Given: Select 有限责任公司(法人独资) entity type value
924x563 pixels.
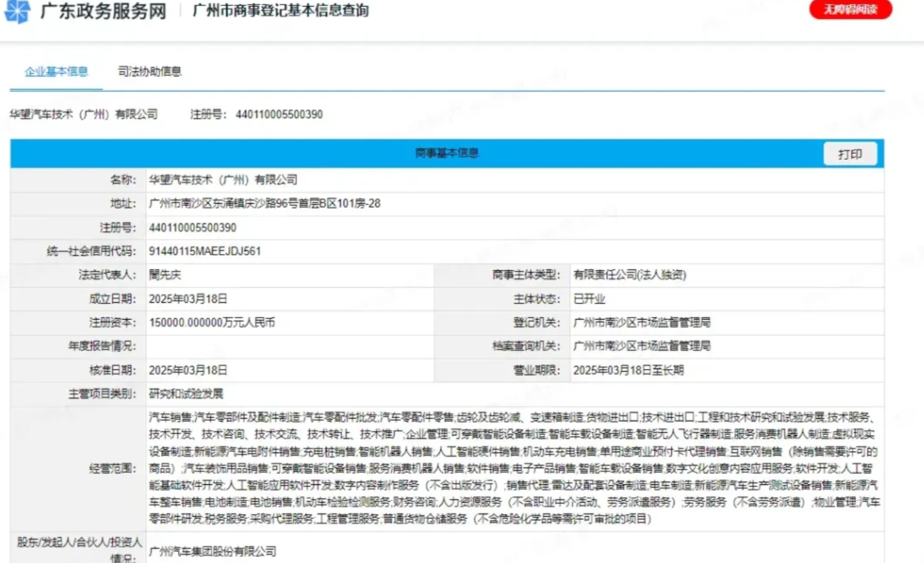Looking at the screenshot, I should [x=630, y=275].
